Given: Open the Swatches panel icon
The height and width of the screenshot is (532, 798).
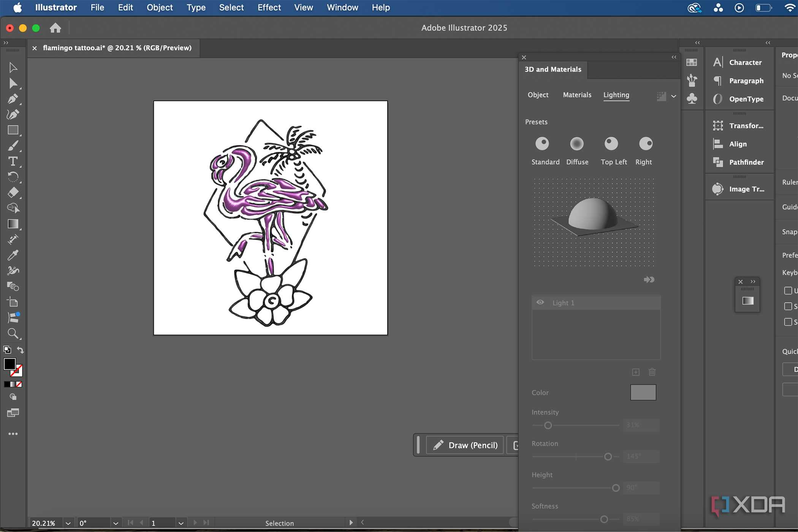Looking at the screenshot, I should pyautogui.click(x=692, y=62).
